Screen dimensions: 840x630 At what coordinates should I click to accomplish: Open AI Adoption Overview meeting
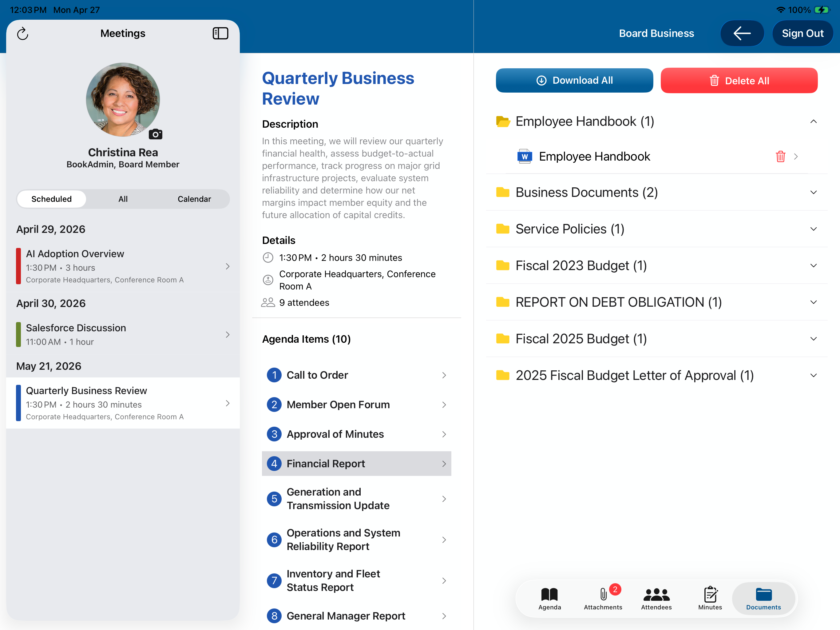123,266
